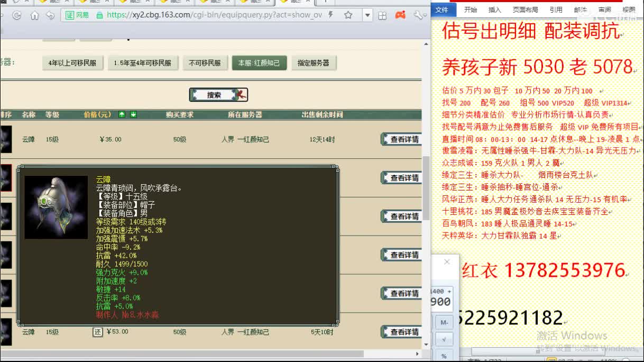Click the 出售剩余时间 column header
Viewport: 644px width, 362px height.
[322, 114]
